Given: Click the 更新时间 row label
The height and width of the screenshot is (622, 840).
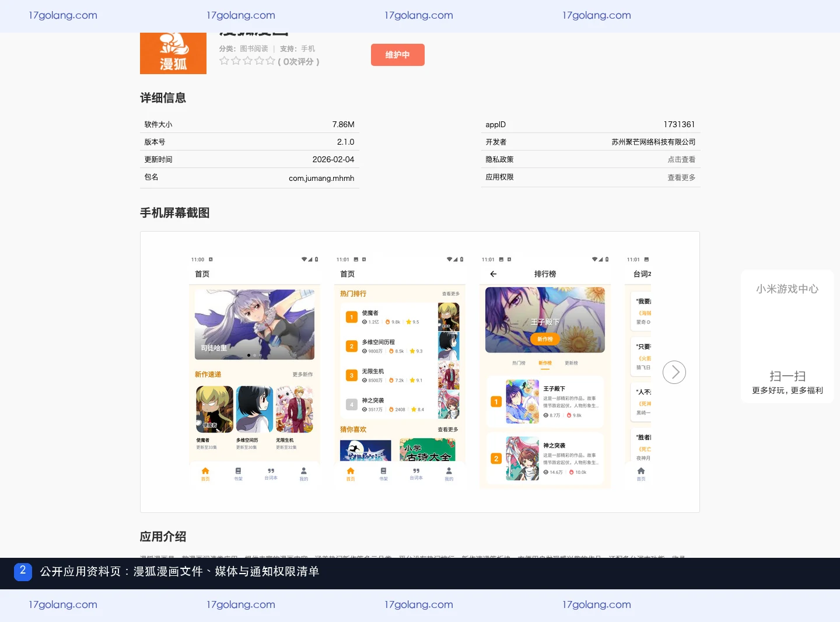Looking at the screenshot, I should pos(158,159).
